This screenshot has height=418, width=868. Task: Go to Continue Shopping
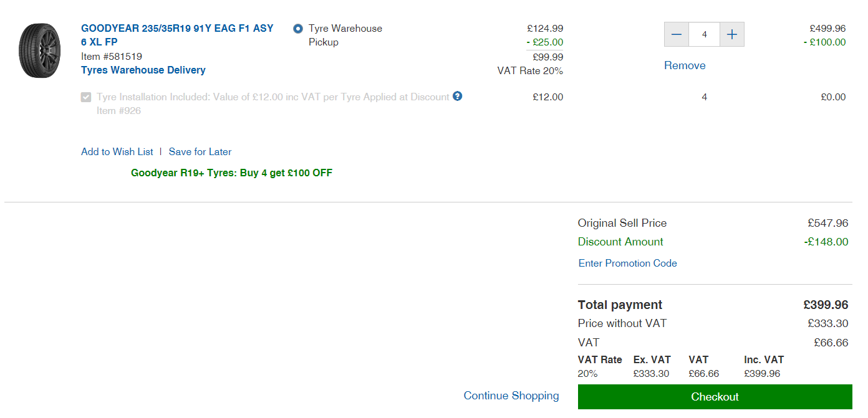pos(511,396)
